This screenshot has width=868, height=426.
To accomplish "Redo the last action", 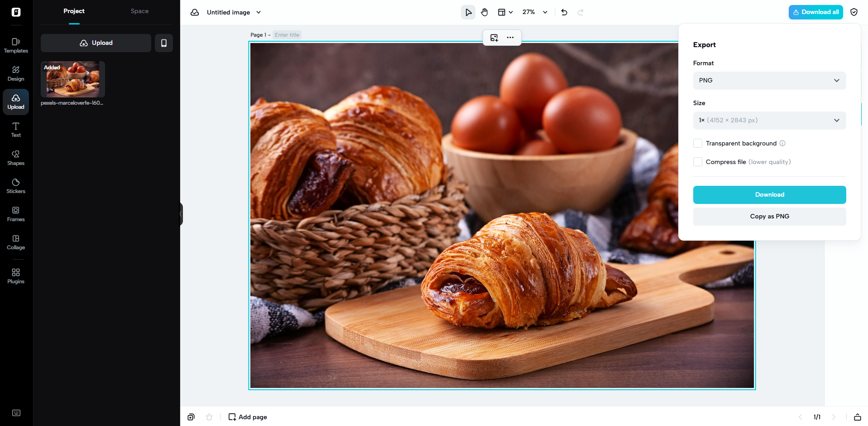I will tap(580, 12).
